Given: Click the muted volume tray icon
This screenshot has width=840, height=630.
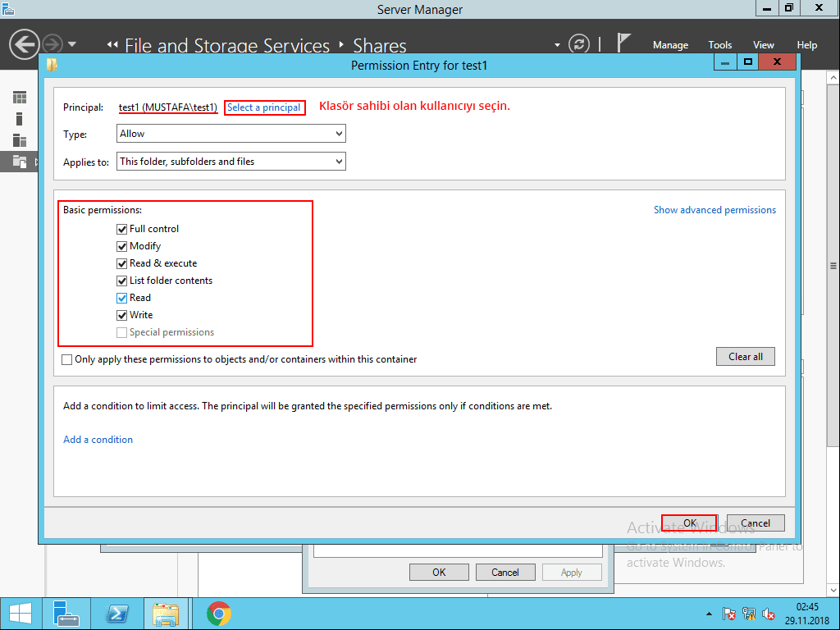Looking at the screenshot, I should pos(769,614).
